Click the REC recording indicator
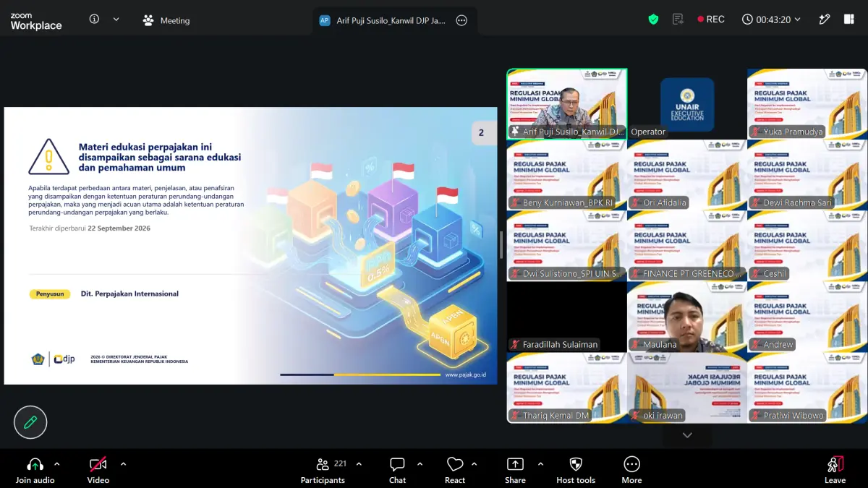 pyautogui.click(x=710, y=20)
